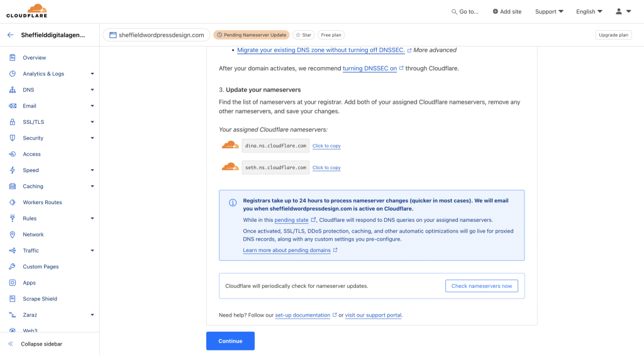Open the Access menu item
This screenshot has height=355, width=644.
[31, 154]
